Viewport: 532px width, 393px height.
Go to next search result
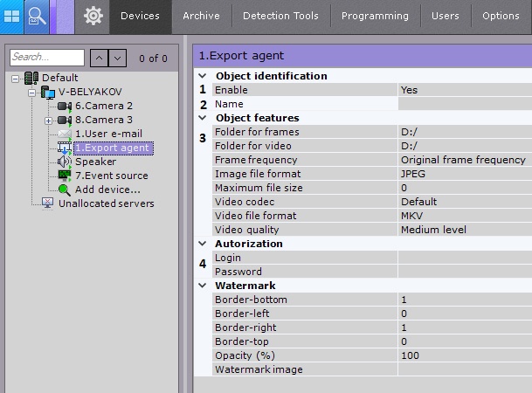(x=118, y=59)
